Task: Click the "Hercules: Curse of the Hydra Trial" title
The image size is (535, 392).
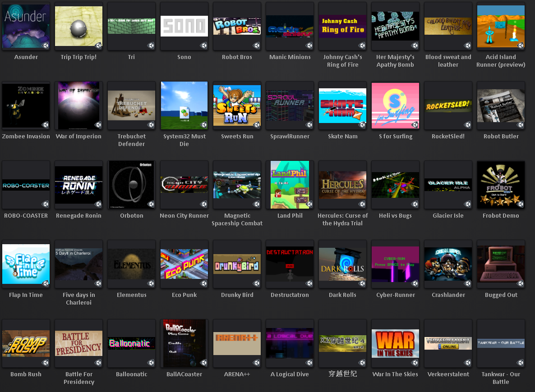Action: coord(342,219)
